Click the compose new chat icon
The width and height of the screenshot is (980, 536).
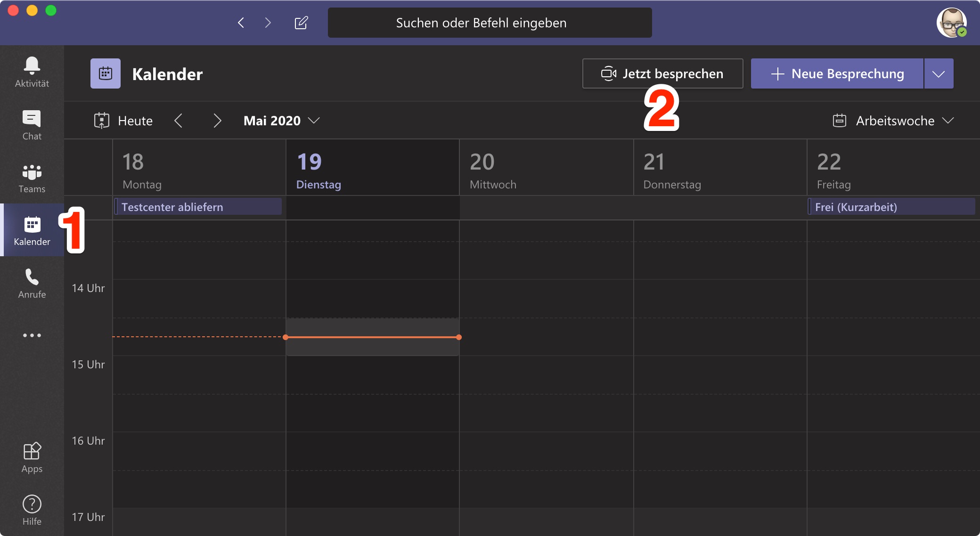coord(301,23)
